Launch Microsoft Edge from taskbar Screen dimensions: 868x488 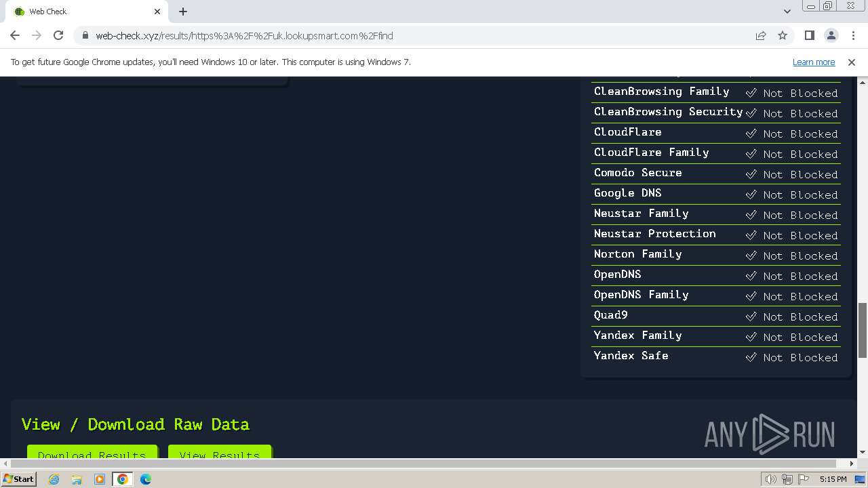click(146, 479)
